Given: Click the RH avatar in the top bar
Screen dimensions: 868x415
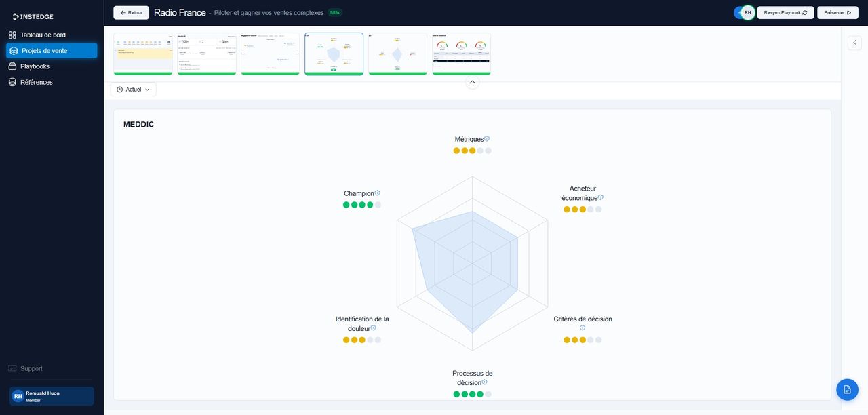Looking at the screenshot, I should 747,12.
